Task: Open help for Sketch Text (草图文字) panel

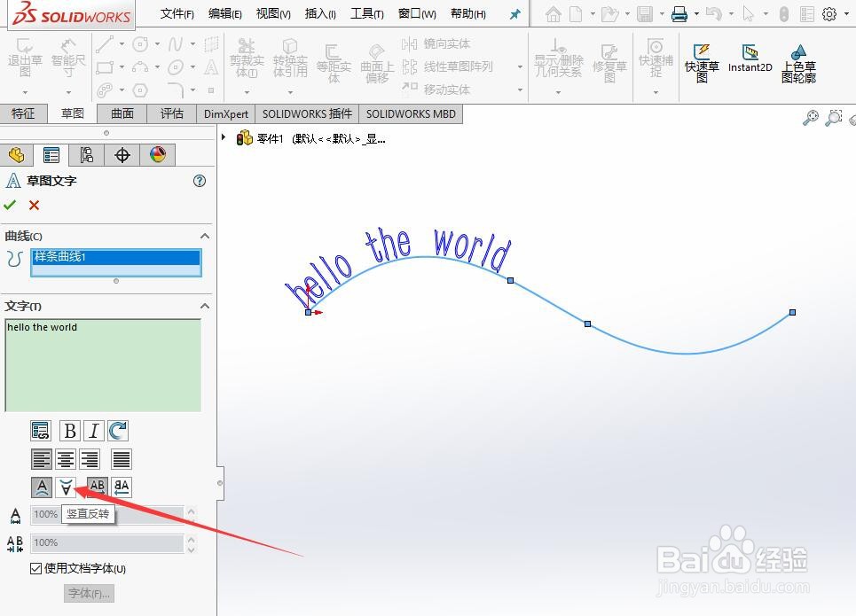Action: coord(200,181)
